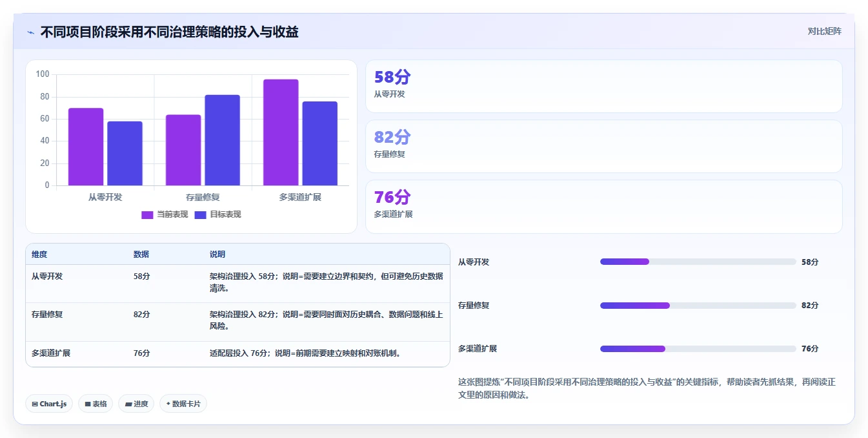The height and width of the screenshot is (438, 868).
Task: Click the 架构治理投入 58分 description cell
Action: click(327, 282)
